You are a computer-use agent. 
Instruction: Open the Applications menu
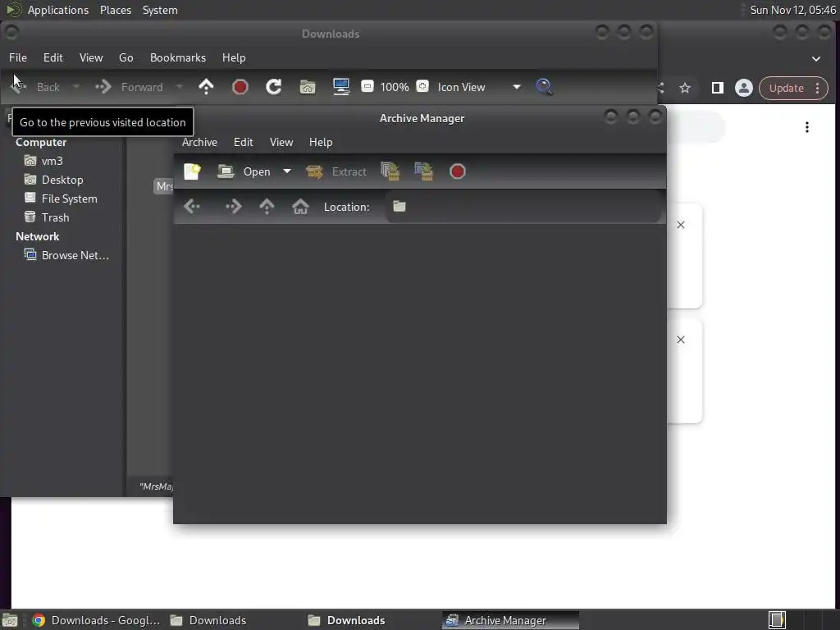pos(58,10)
